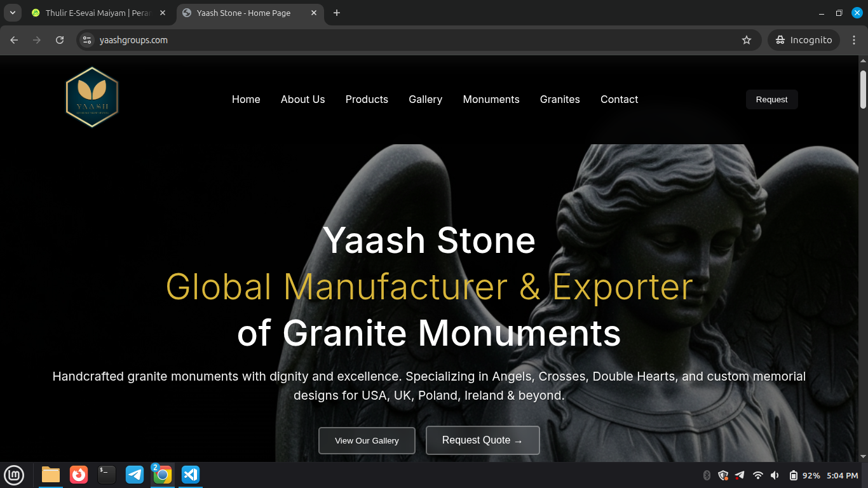The height and width of the screenshot is (488, 868).
Task: Click View Our Gallery button
Action: [367, 440]
